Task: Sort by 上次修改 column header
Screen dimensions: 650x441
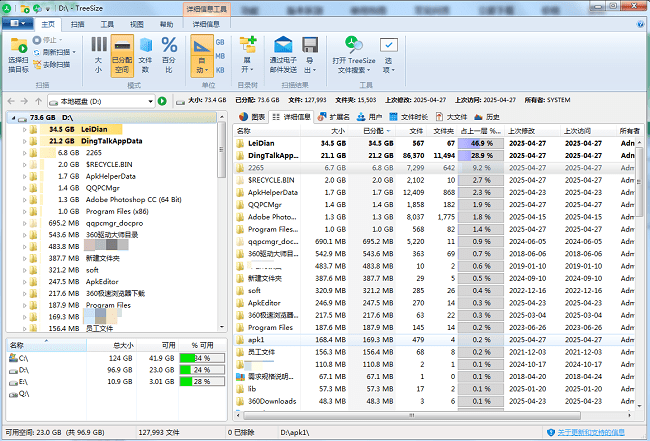Action: click(x=521, y=130)
